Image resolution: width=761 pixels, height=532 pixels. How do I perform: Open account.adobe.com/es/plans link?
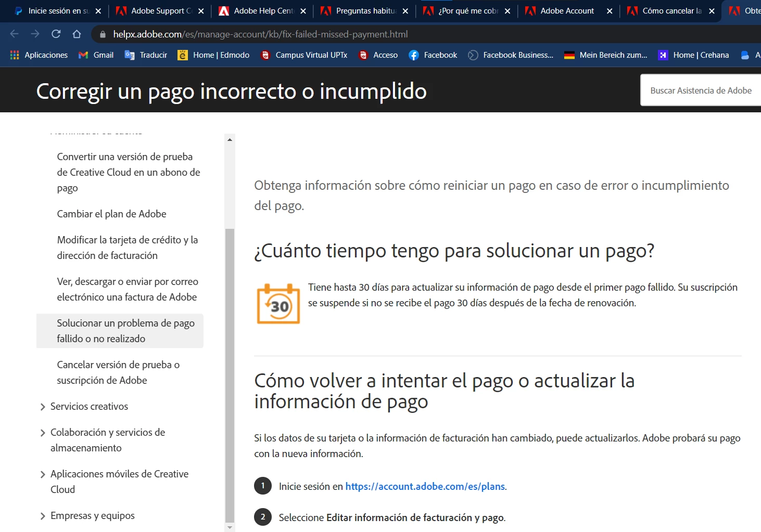[x=425, y=486]
